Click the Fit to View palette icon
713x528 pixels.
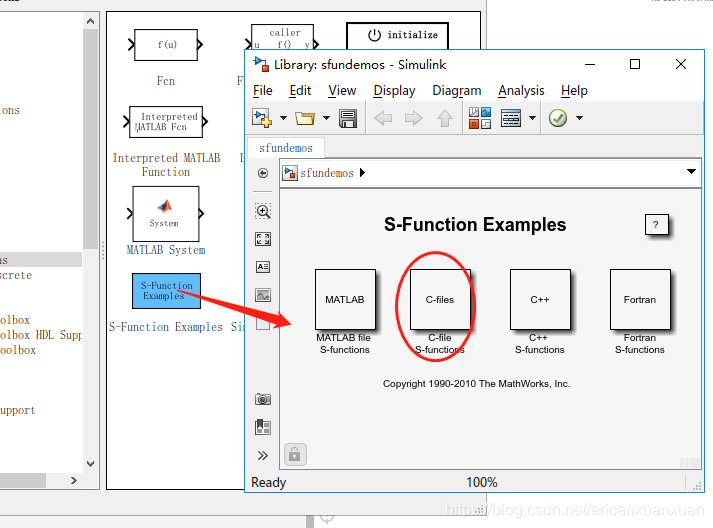point(263,239)
